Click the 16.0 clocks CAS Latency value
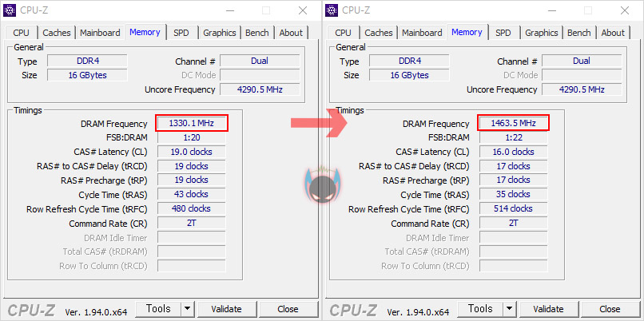Viewport: 644px width, 321px height. pyautogui.click(x=514, y=152)
